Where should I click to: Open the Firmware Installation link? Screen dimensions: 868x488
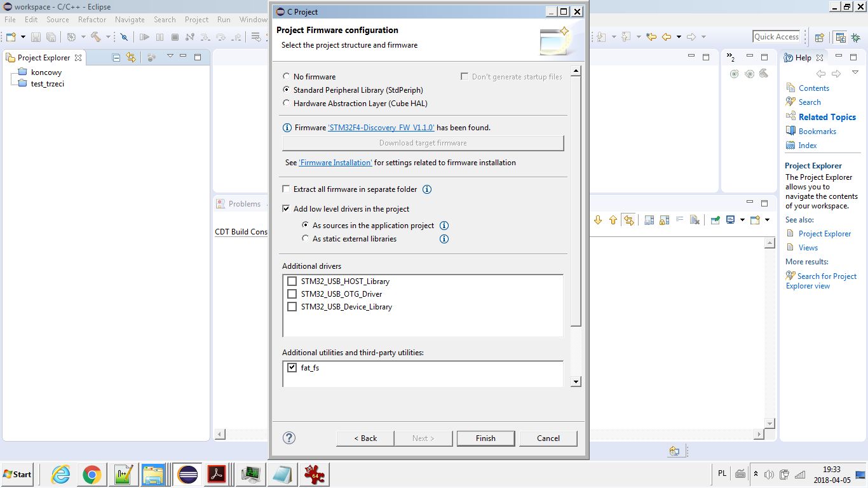pyautogui.click(x=335, y=163)
